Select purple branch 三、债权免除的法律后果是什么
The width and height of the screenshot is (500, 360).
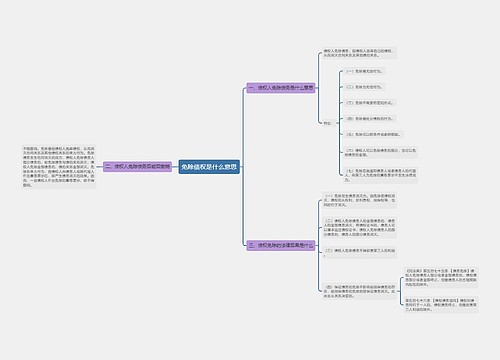tap(281, 245)
